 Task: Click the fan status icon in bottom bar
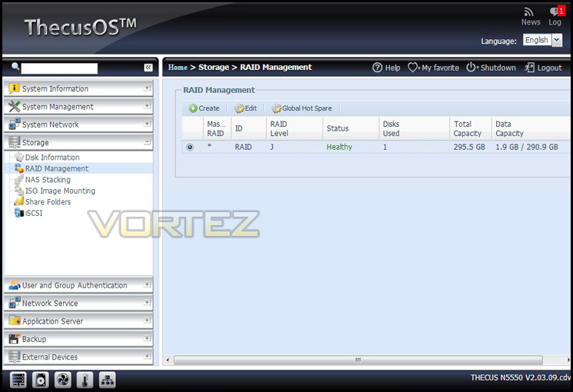pyautogui.click(x=62, y=380)
